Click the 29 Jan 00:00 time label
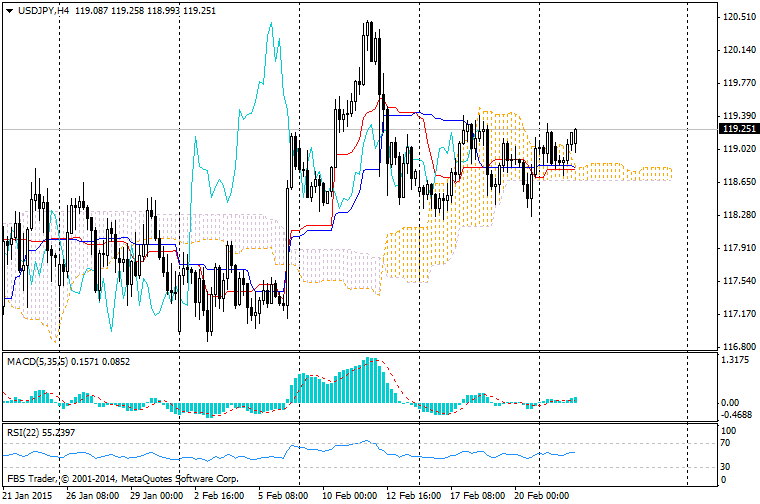 coord(157,496)
